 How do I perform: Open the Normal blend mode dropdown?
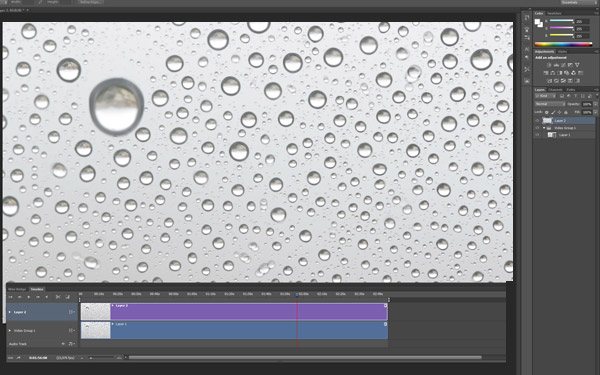[550, 104]
